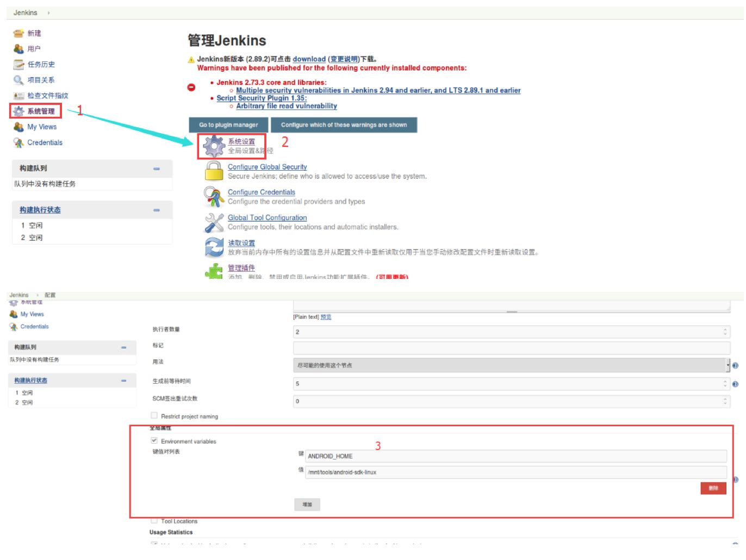Click SCM签出重试次数 input showing 0
The height and width of the screenshot is (560, 746).
511,401
